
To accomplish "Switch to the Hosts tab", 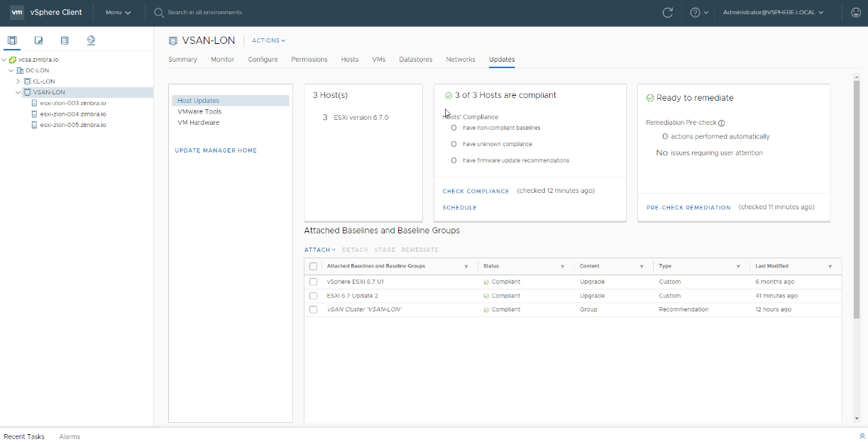I will tap(350, 60).
